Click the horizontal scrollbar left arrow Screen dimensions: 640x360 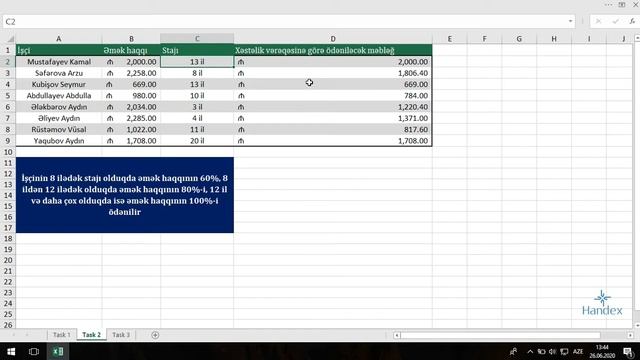[x=397, y=335]
